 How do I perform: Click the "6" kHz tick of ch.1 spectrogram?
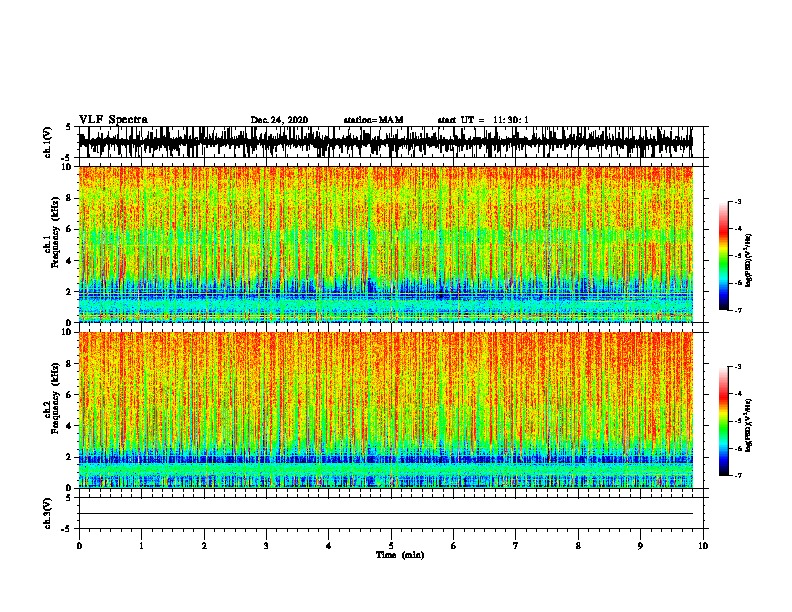point(71,230)
